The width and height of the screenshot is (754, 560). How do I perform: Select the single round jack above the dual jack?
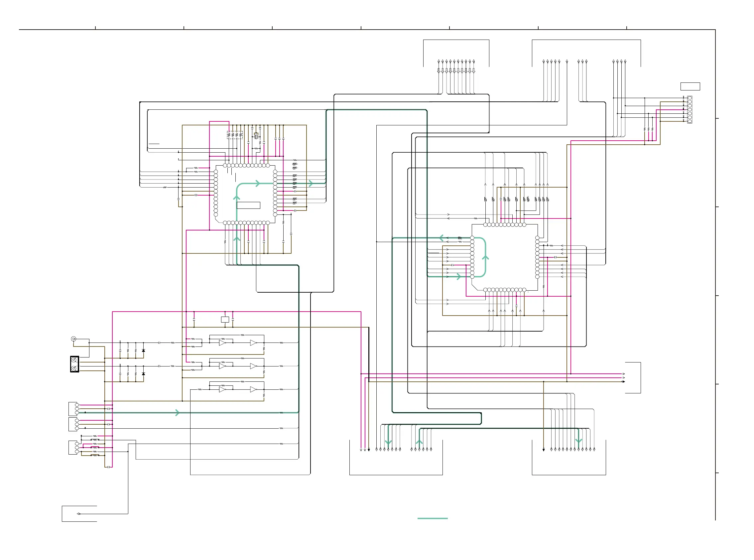[73, 339]
